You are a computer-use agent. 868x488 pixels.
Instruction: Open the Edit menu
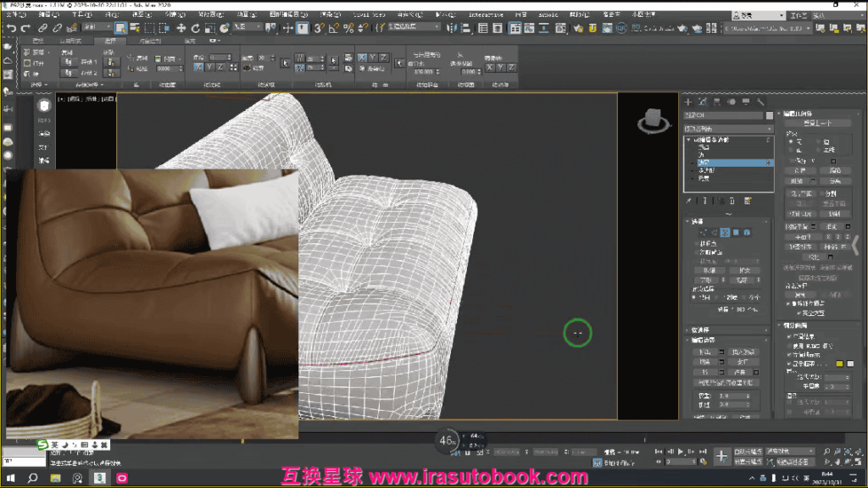(x=48, y=14)
